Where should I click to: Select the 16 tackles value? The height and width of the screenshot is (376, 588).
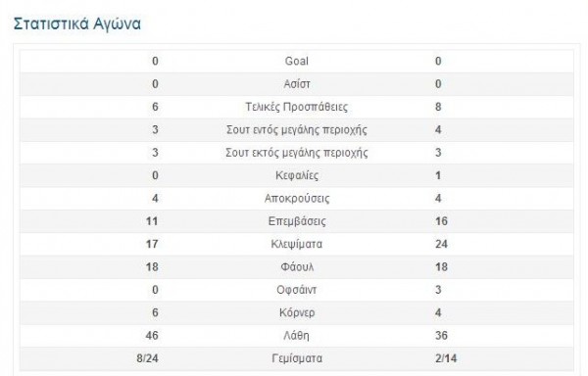coord(441,221)
